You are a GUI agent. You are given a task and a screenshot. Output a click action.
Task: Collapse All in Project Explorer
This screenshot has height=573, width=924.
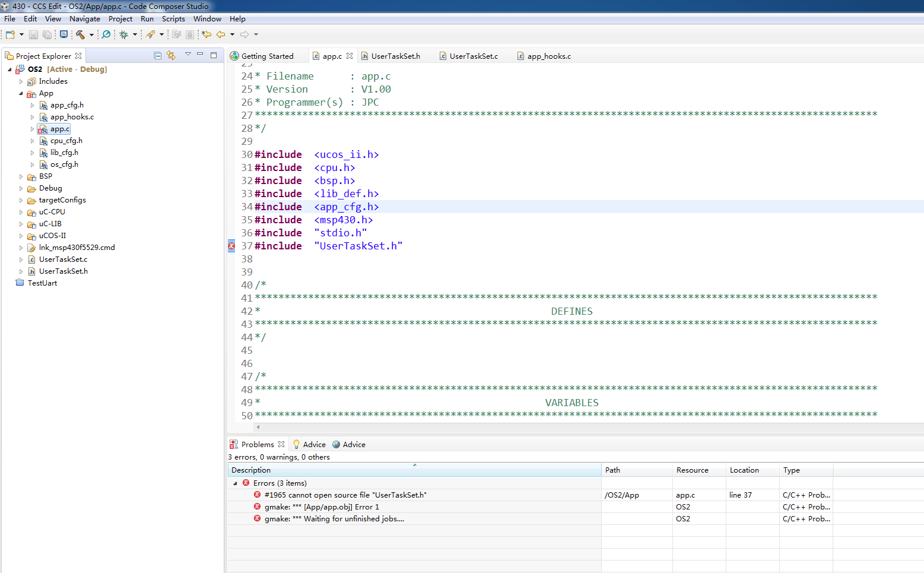coord(158,56)
